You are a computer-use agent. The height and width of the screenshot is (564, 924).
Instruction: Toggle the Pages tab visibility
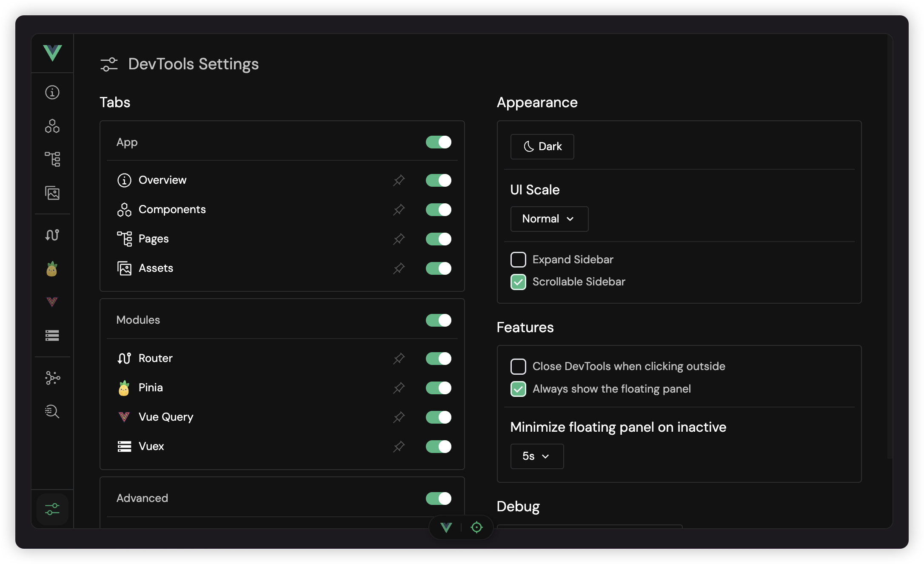coord(438,239)
